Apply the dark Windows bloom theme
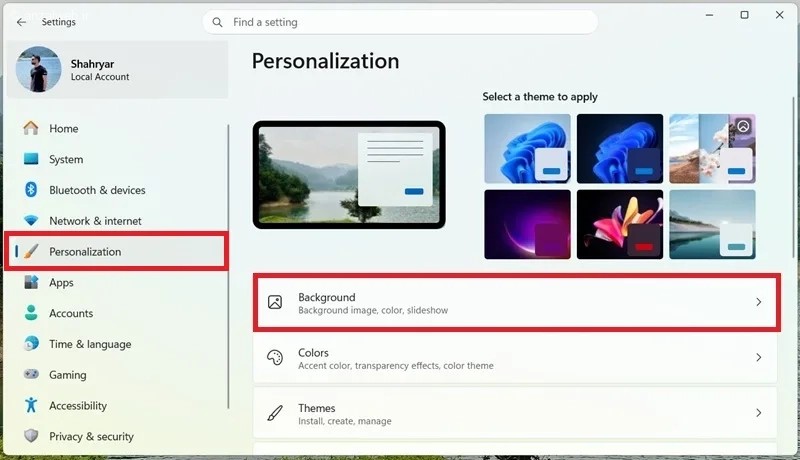Image resolution: width=800 pixels, height=460 pixels. click(620, 148)
